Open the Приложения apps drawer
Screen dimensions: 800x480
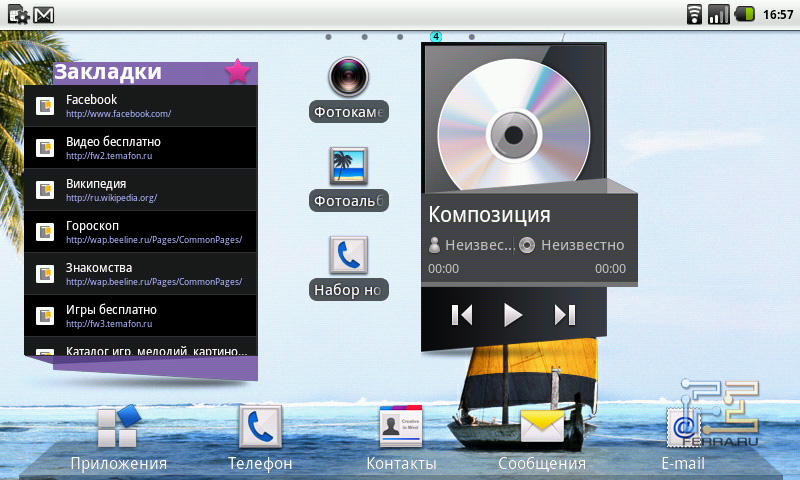click(118, 430)
